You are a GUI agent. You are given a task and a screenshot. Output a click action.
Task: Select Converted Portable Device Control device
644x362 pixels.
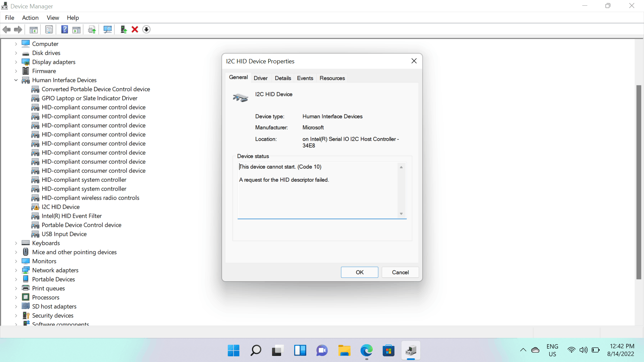point(96,89)
